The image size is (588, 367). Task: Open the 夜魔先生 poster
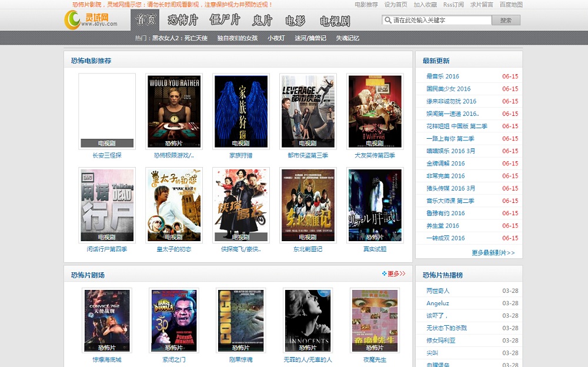point(375,321)
